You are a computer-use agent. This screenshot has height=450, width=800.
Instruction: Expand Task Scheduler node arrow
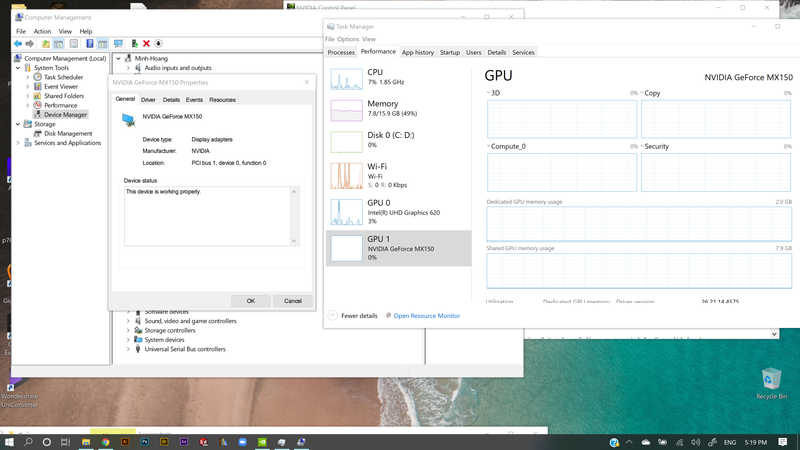coord(28,77)
